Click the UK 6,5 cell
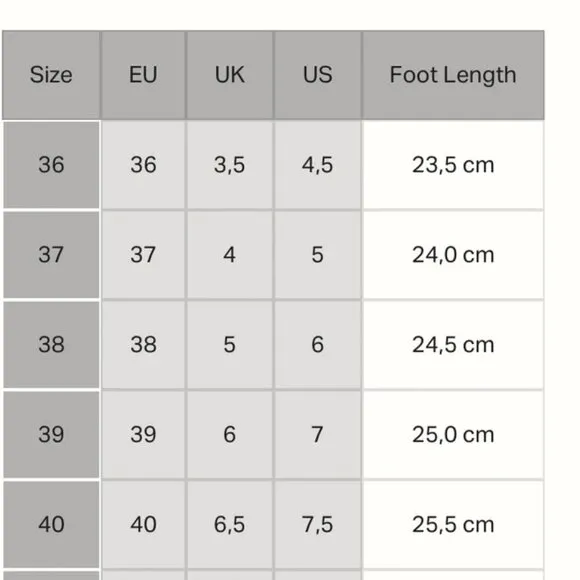 point(230,525)
